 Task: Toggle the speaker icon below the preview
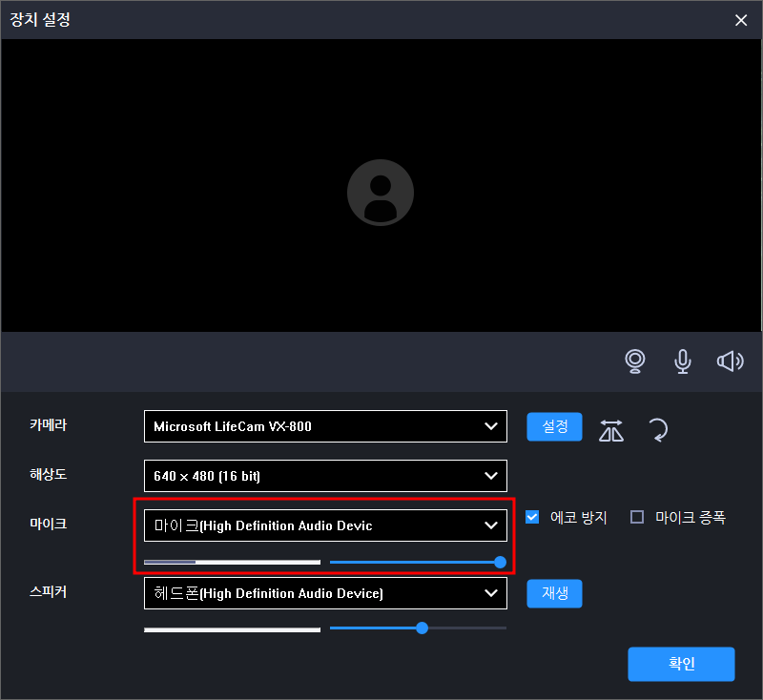[730, 361]
